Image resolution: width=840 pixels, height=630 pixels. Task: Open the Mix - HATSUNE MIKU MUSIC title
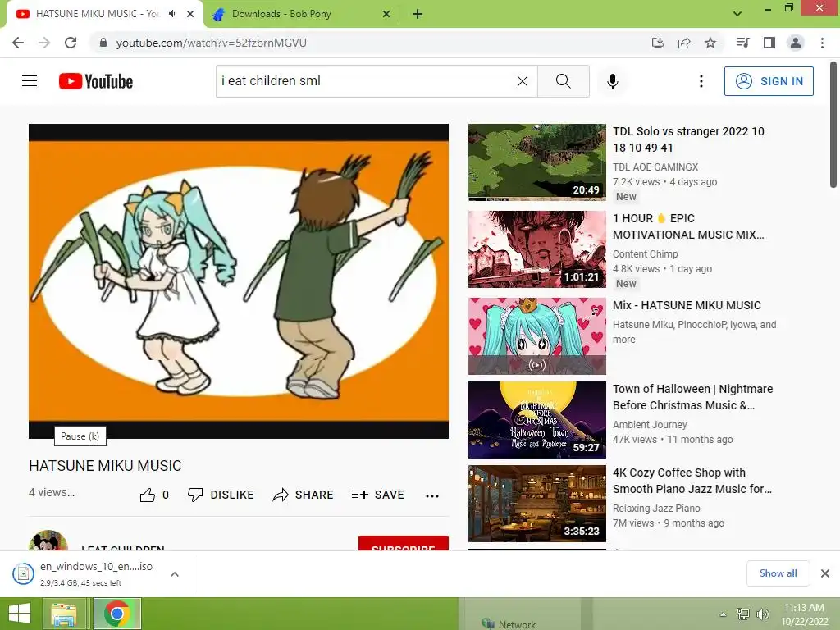pyautogui.click(x=687, y=305)
